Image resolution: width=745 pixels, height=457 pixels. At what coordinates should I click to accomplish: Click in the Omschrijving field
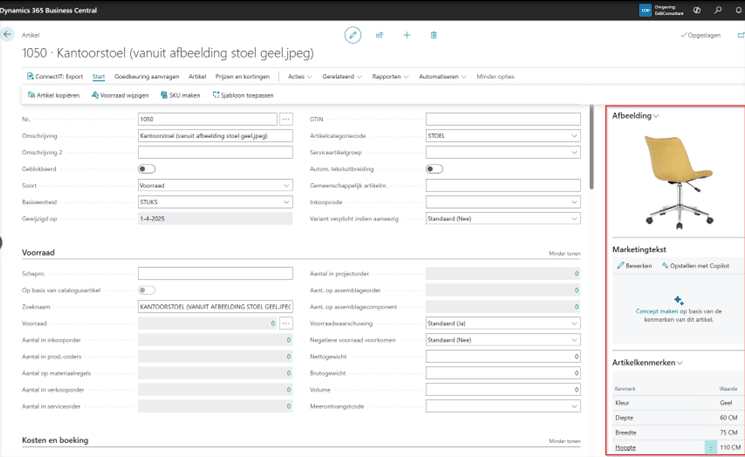(x=215, y=136)
